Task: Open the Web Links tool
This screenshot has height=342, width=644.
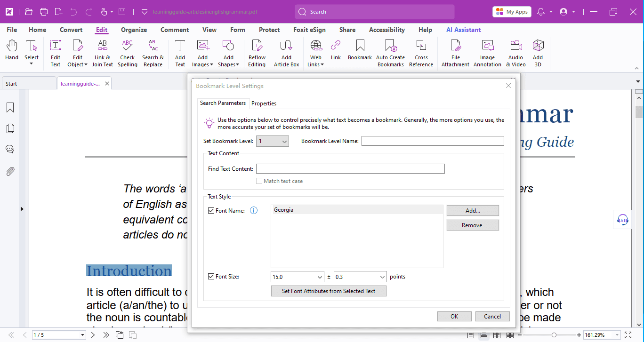Action: coord(316,53)
